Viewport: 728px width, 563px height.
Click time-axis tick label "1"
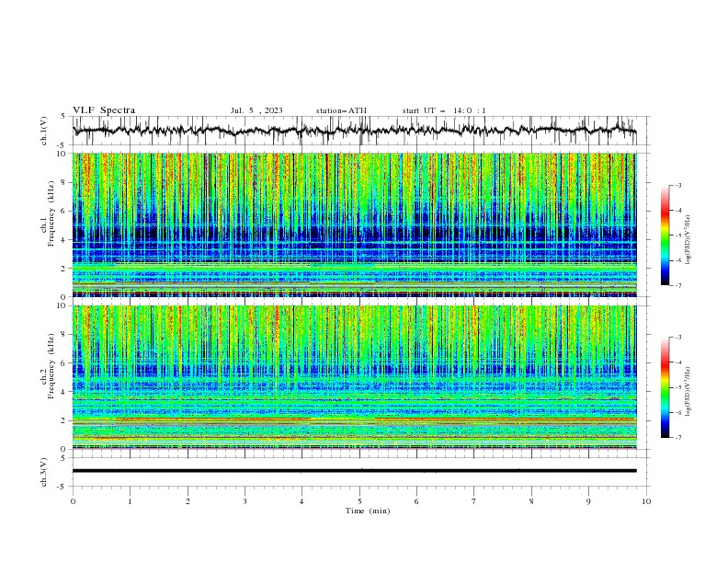[x=131, y=501]
